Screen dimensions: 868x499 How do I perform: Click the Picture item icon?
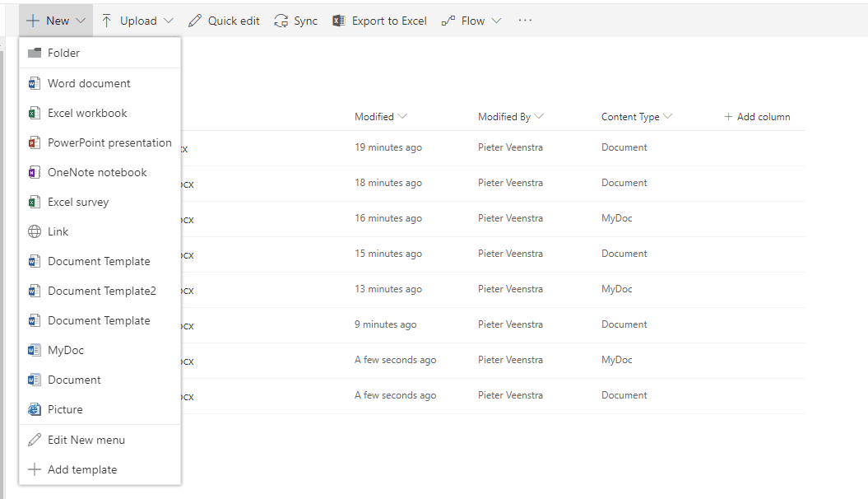(35, 409)
